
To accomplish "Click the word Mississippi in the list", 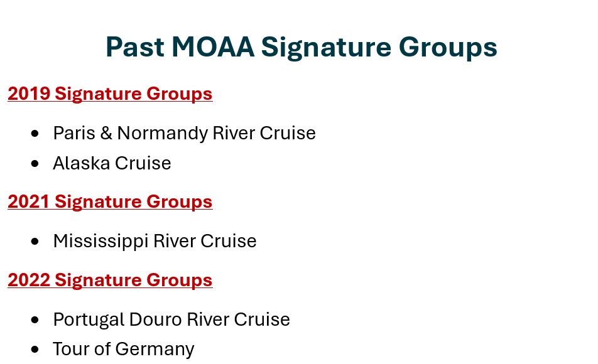I will pos(100,241).
